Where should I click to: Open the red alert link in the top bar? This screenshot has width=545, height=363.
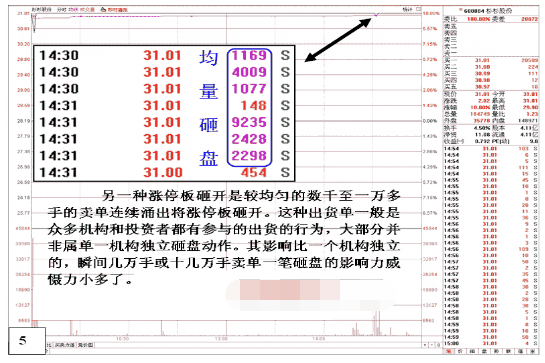114,10
